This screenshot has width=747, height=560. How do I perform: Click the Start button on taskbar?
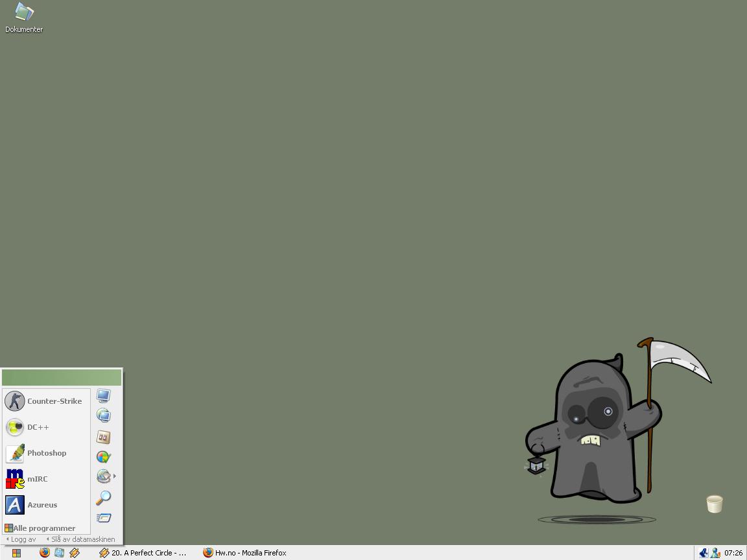coord(16,553)
